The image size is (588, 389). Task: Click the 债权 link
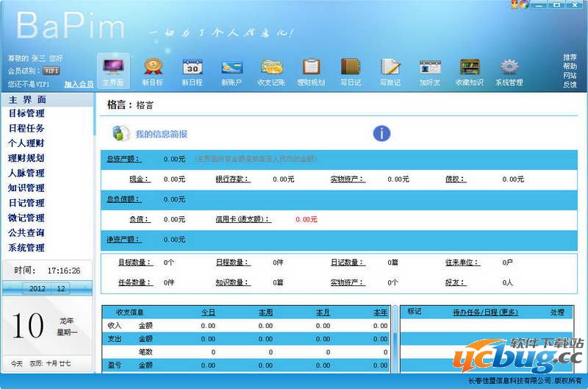click(x=456, y=179)
